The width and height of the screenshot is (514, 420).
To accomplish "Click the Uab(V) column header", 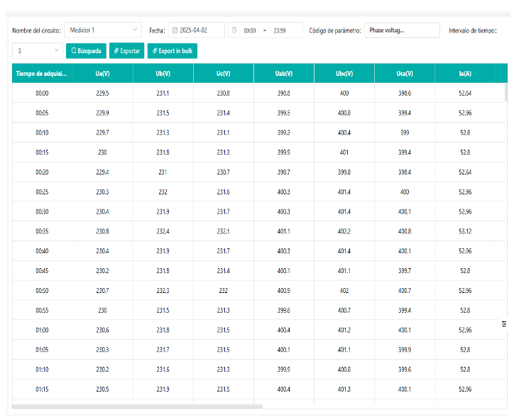I will [284, 73].
